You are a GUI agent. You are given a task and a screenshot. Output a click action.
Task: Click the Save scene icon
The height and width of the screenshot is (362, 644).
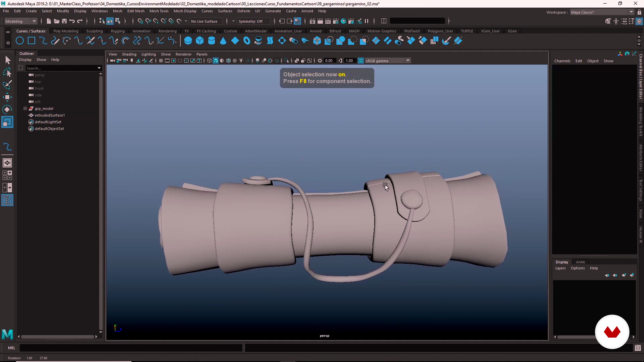click(x=64, y=21)
